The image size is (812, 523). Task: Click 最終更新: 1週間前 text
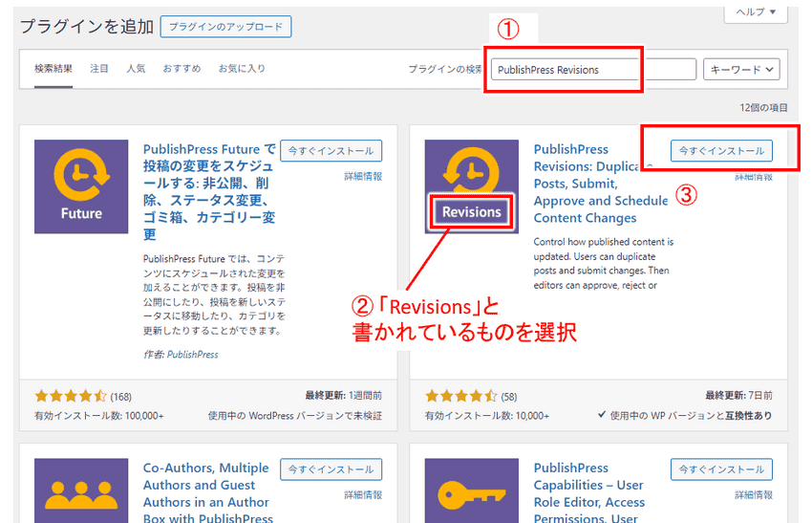[x=343, y=396]
